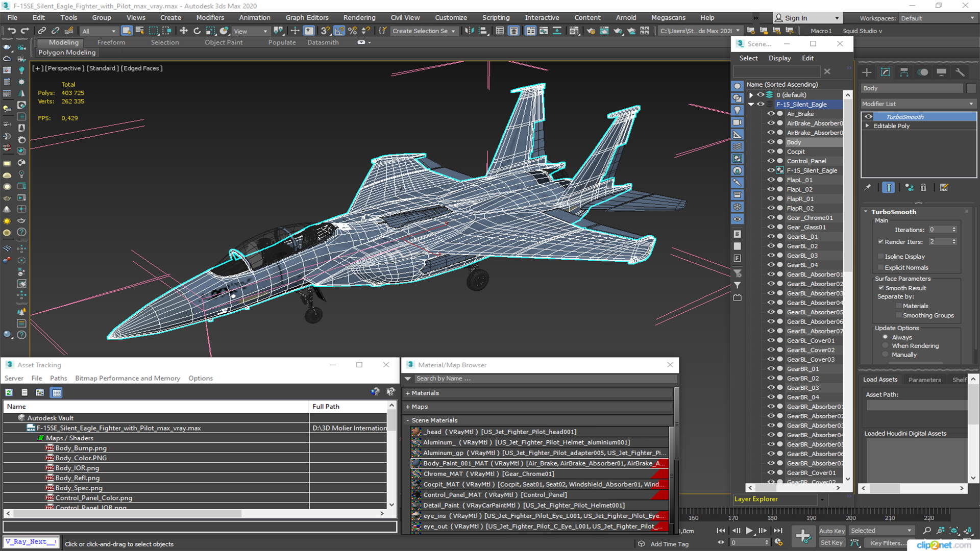Click the Body object color swatch
The width and height of the screenshot is (980, 551).
[971, 88]
